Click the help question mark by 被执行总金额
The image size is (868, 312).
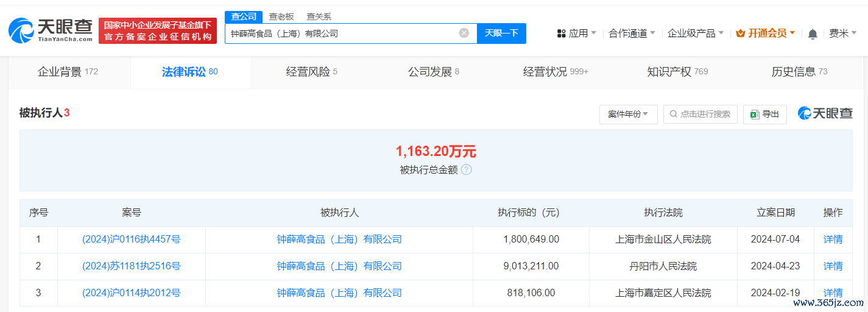tap(467, 170)
